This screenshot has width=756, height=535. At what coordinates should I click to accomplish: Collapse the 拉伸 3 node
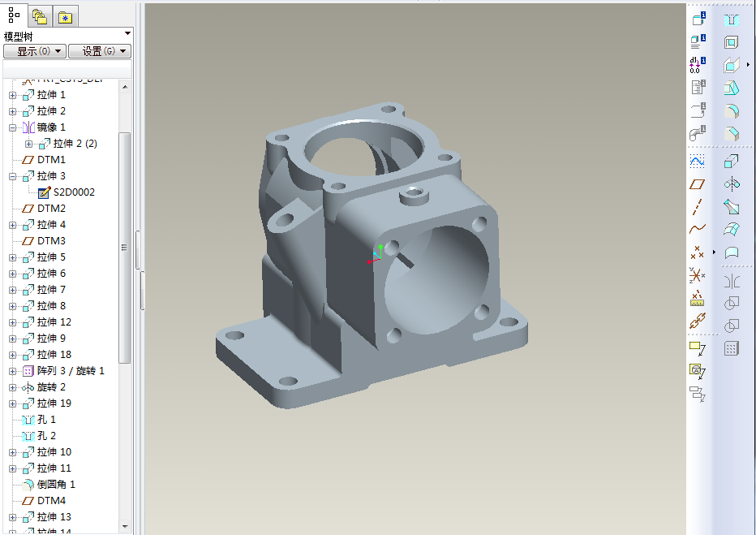[12, 176]
